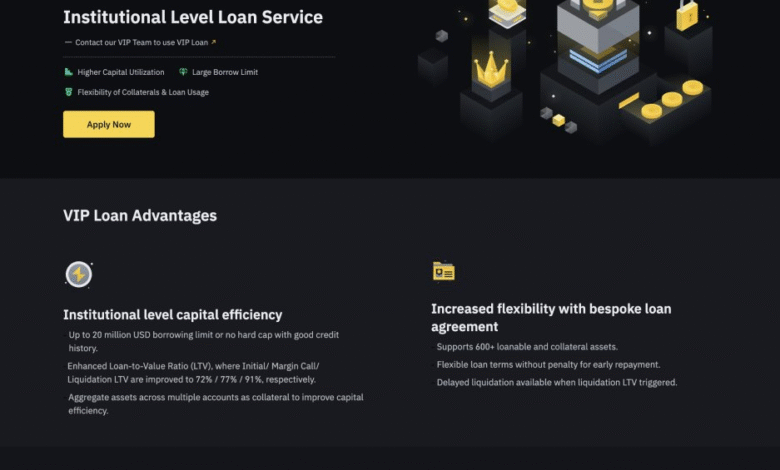This screenshot has width=780, height=470.
Task: Click the Large Borrow Limit label
Action: click(x=225, y=72)
